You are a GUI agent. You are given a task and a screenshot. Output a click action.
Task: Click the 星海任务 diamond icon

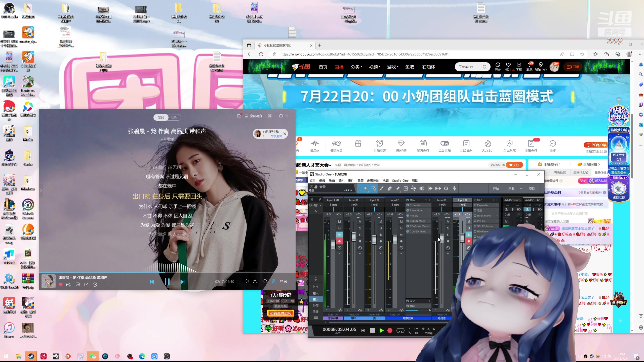pos(423,146)
